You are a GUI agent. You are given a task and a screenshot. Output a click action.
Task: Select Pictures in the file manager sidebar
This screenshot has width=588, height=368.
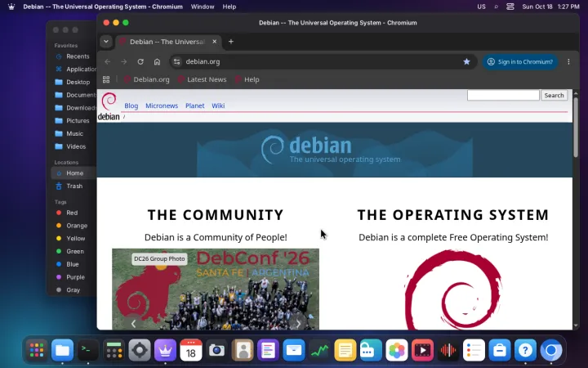73,120
